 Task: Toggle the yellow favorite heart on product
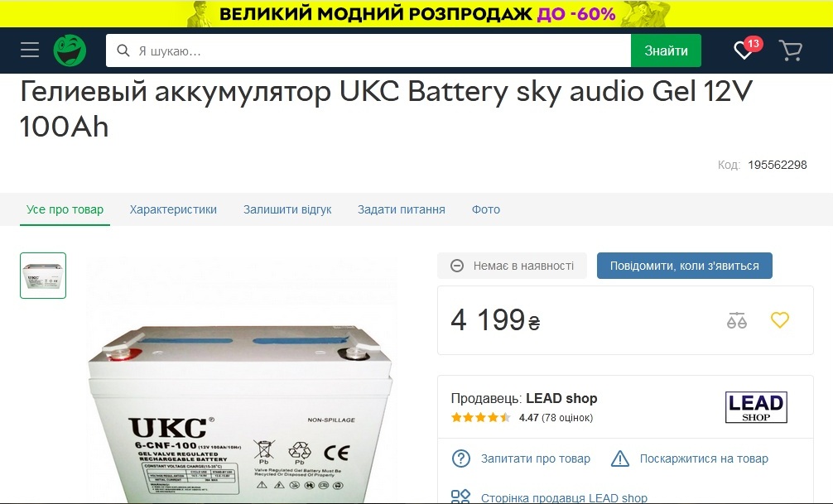[780, 319]
